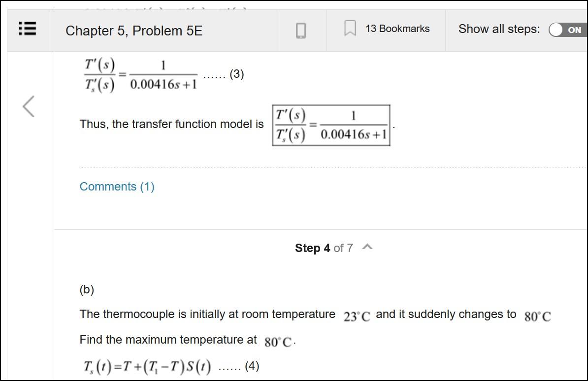
Task: View the comment on this step
Action: [x=117, y=187]
